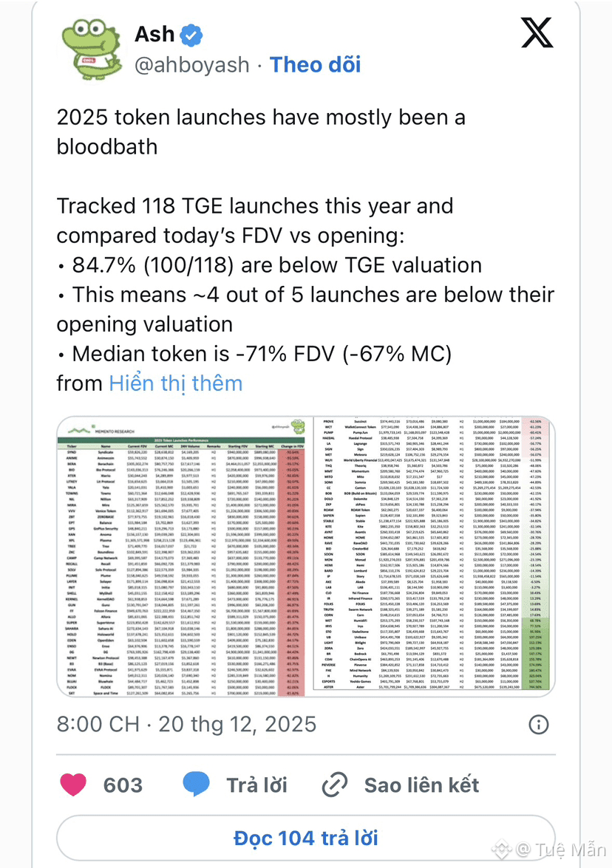Viewport: 612px width, 868px height.
Task: Expand tweet text with Hiển thị thêm
Action: coord(175,383)
